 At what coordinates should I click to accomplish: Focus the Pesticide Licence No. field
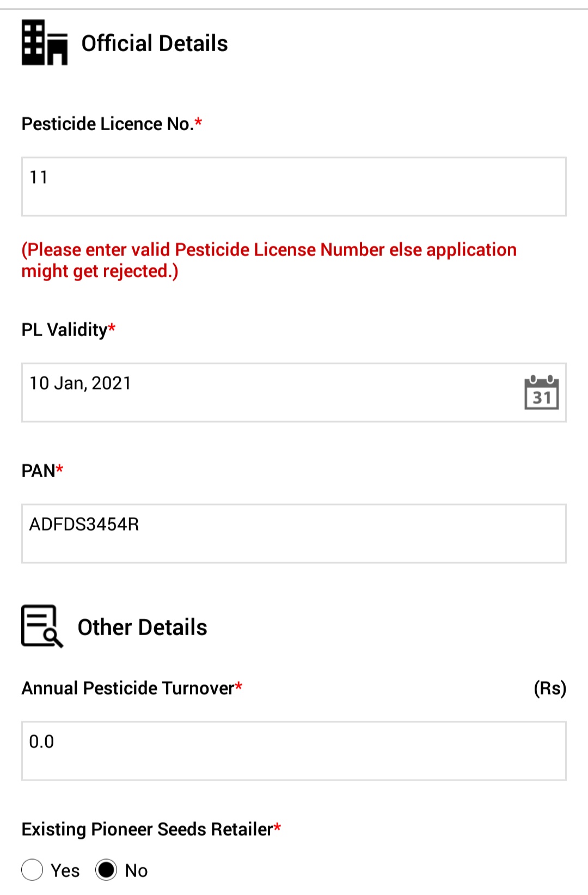tap(294, 187)
